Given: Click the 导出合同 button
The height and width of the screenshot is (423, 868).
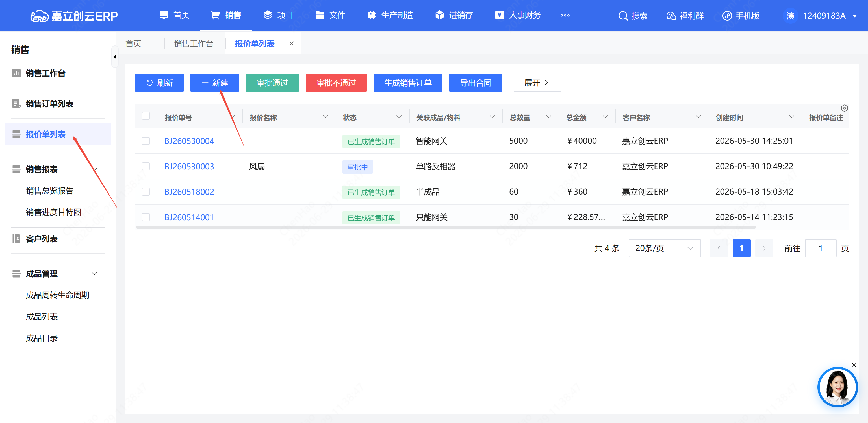Looking at the screenshot, I should coord(476,83).
